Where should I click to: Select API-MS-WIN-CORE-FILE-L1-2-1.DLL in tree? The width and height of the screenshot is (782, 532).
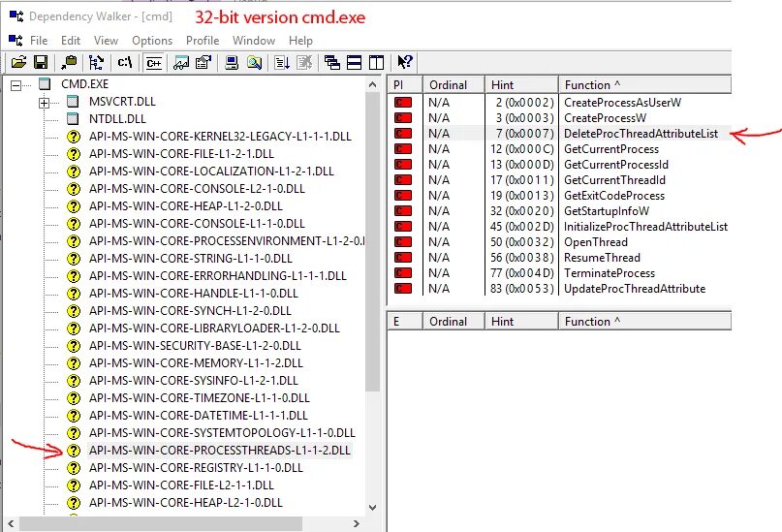point(181,153)
